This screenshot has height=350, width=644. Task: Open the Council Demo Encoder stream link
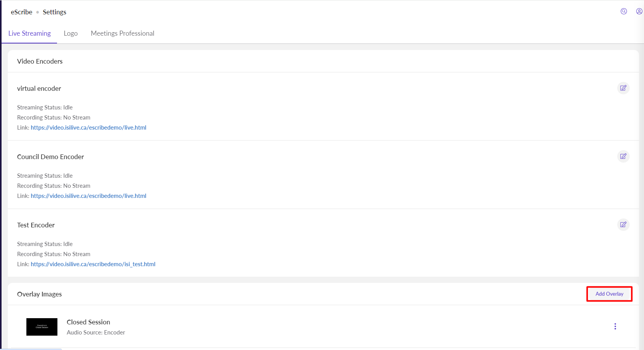click(x=88, y=196)
